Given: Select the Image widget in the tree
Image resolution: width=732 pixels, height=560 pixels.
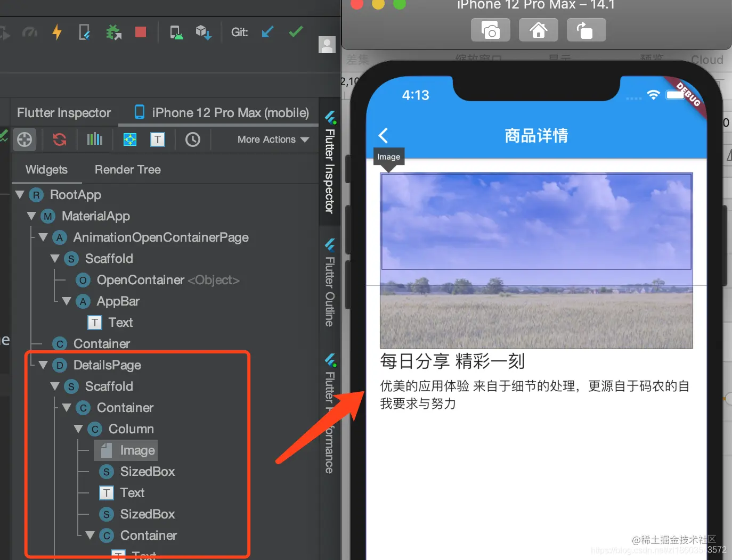Looking at the screenshot, I should tap(125, 450).
